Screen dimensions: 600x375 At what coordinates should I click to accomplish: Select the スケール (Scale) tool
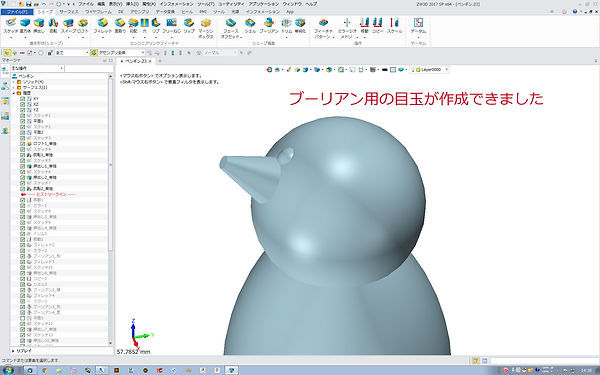click(x=394, y=26)
